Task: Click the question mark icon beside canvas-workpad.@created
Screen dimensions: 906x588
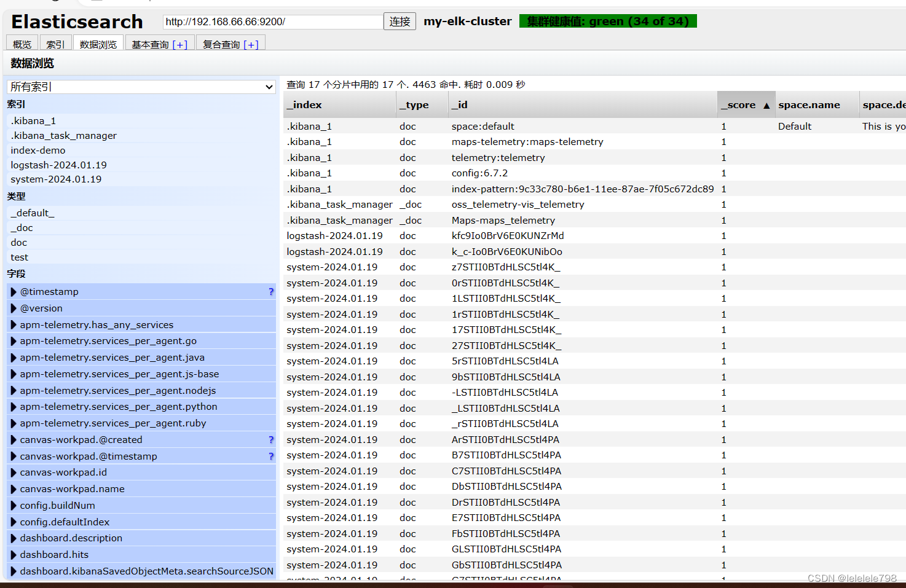Action: coord(271,440)
